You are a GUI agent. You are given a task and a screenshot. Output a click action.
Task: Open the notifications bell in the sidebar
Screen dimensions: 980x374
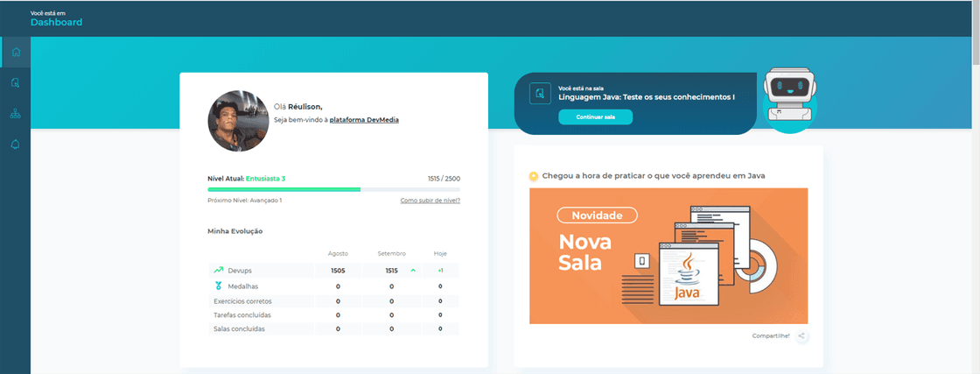pyautogui.click(x=16, y=145)
